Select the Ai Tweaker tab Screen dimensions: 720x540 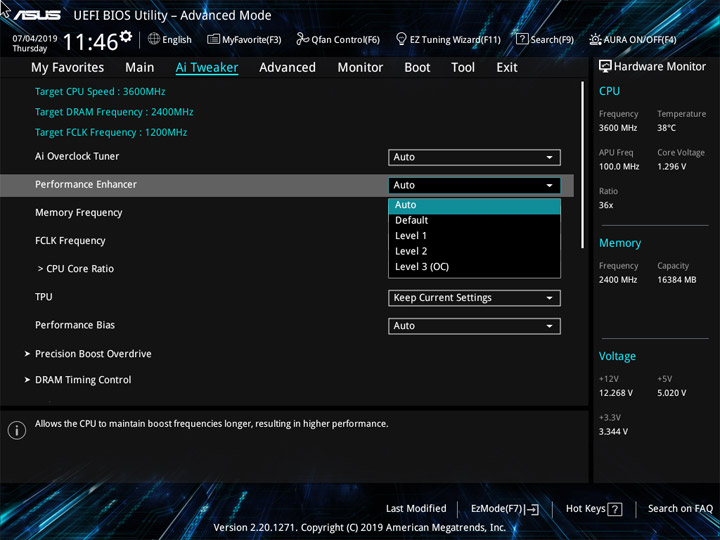pyautogui.click(x=207, y=68)
